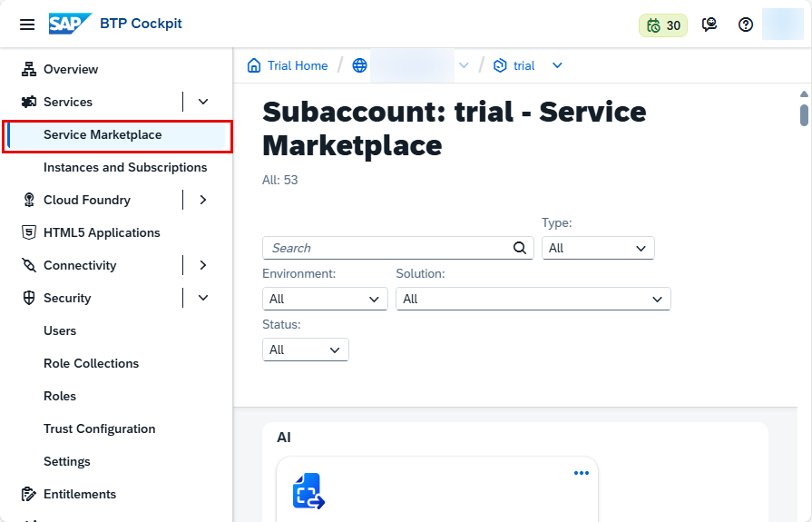Expand the Connectivity section chevron

(203, 265)
